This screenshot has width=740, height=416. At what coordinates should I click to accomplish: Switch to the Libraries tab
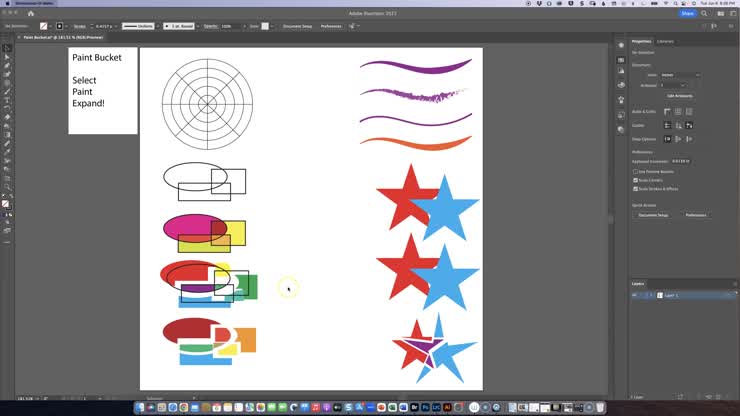pos(665,42)
